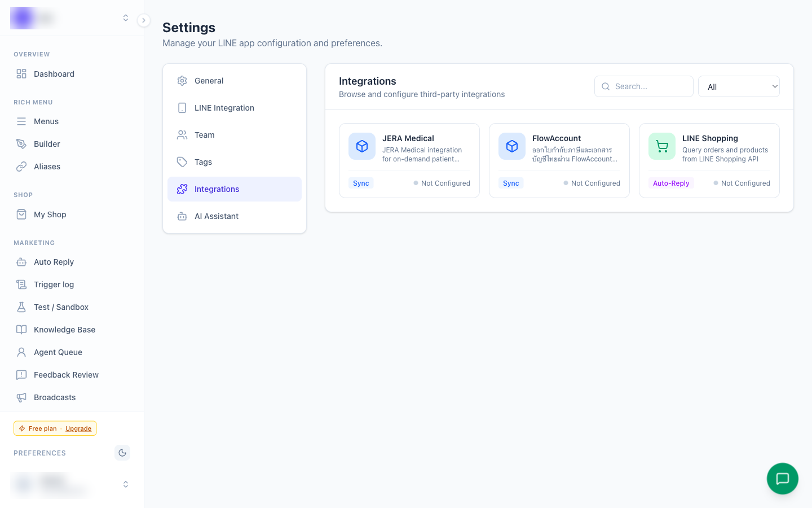
Task: Open the JERA Medical integration card
Action: 409,160
